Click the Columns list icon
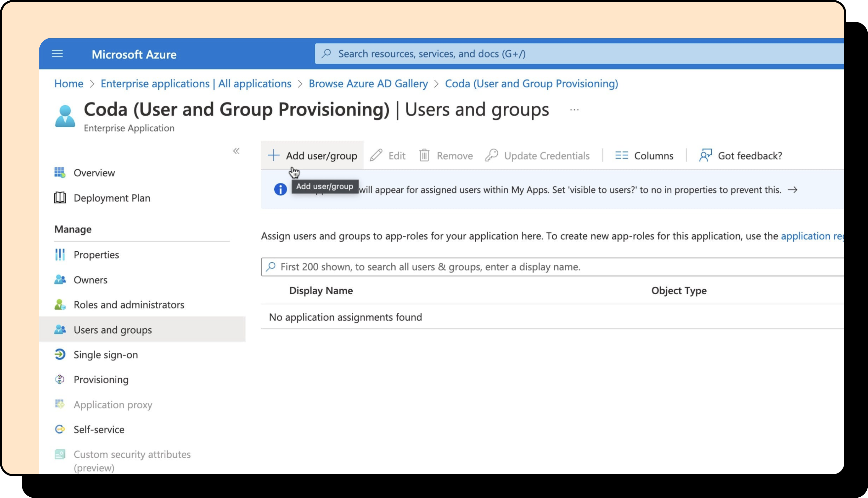The height and width of the screenshot is (498, 868). [x=621, y=156]
